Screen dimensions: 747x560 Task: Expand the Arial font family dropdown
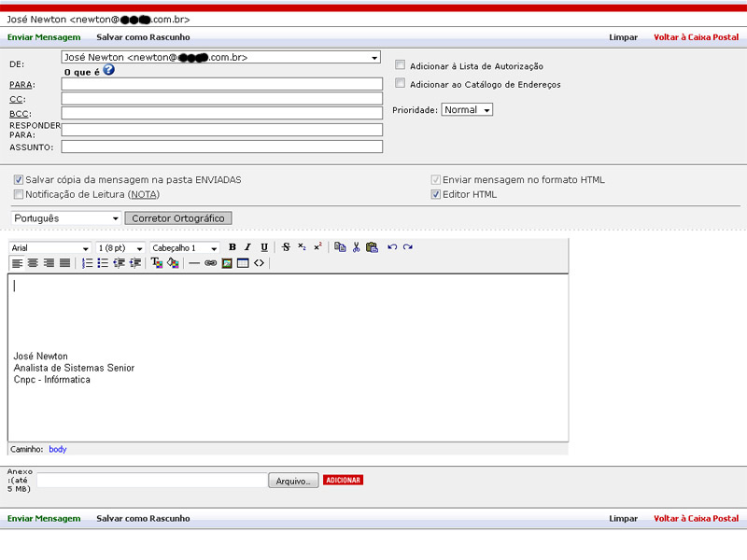pyautogui.click(x=50, y=248)
